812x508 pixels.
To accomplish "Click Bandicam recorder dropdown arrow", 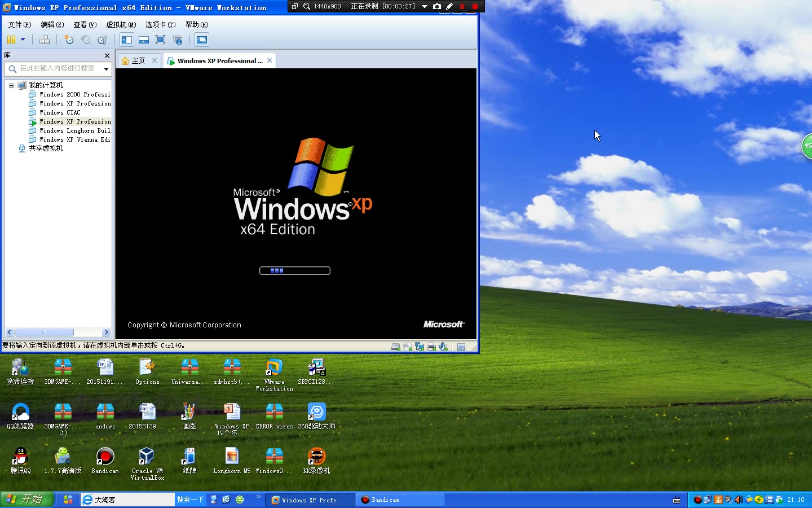I will coord(425,6).
